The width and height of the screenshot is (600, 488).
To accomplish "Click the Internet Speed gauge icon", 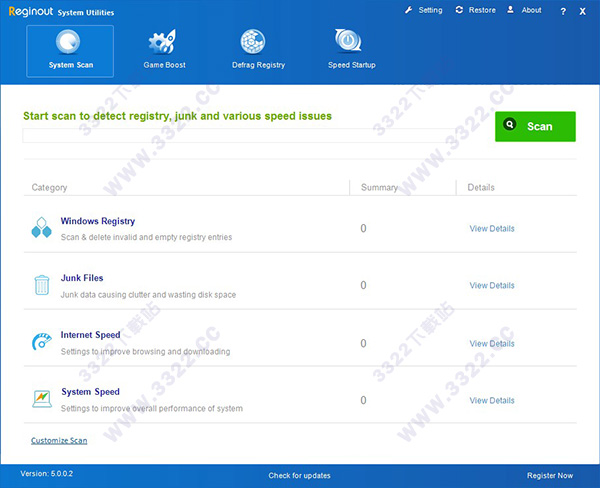I will 41,341.
